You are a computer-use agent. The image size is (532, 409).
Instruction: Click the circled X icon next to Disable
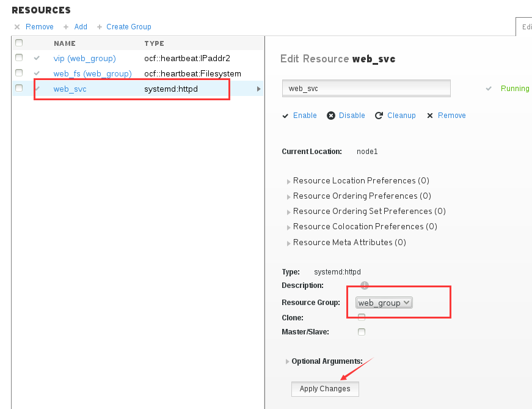pos(331,116)
